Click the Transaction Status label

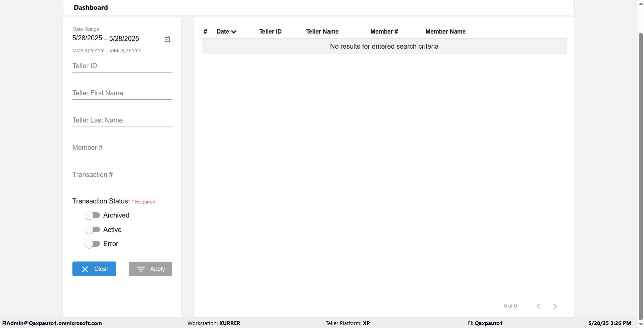click(x=101, y=201)
